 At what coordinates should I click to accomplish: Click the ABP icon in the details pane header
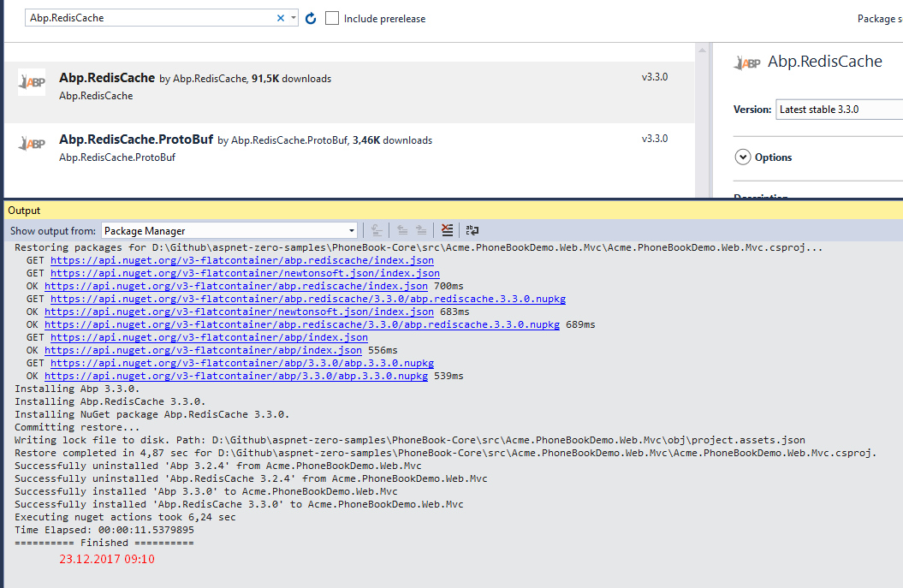pyautogui.click(x=749, y=62)
